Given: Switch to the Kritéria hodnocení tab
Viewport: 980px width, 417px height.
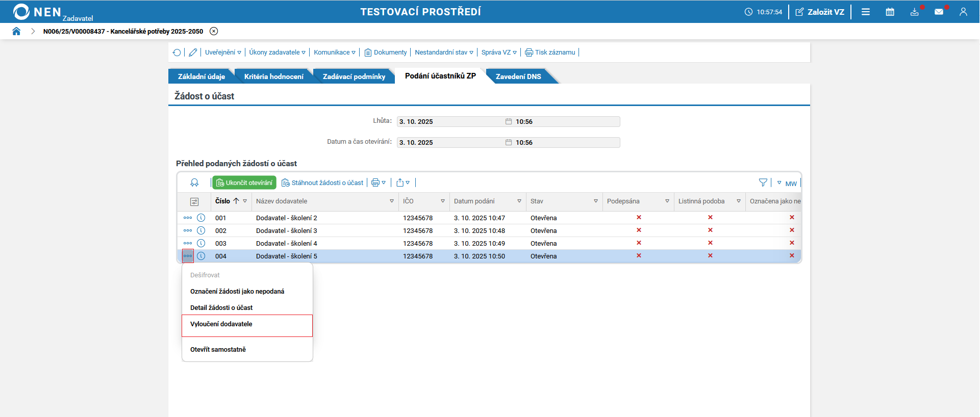Looking at the screenshot, I should pos(273,76).
